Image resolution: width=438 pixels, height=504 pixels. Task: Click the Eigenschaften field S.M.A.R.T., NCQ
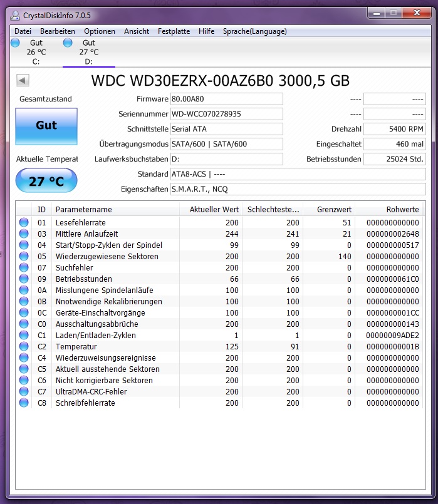(298, 189)
